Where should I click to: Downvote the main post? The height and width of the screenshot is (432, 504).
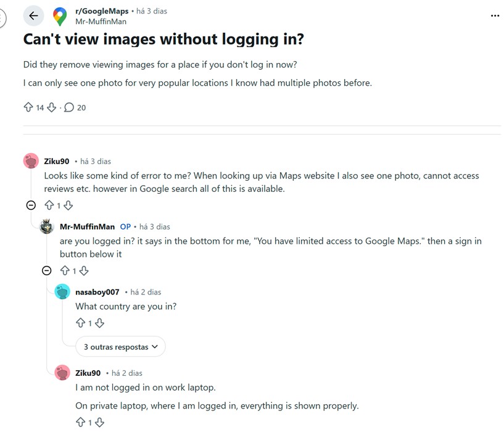click(x=52, y=107)
